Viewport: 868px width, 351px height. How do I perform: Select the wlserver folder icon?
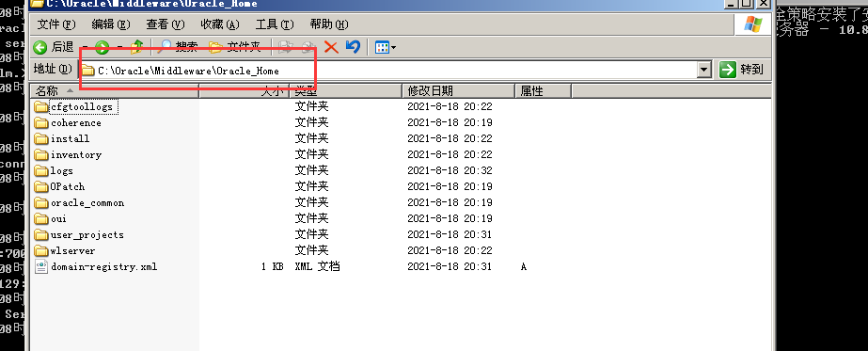pos(41,251)
